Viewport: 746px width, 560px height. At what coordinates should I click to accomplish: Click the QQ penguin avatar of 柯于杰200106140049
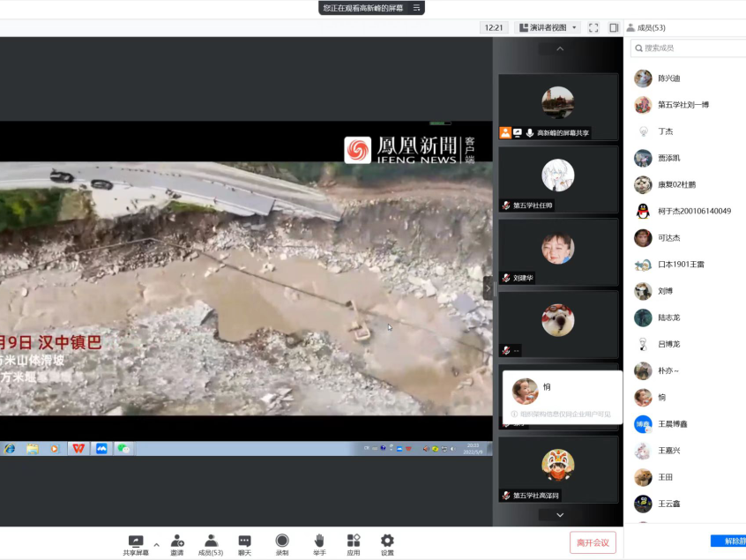643,211
